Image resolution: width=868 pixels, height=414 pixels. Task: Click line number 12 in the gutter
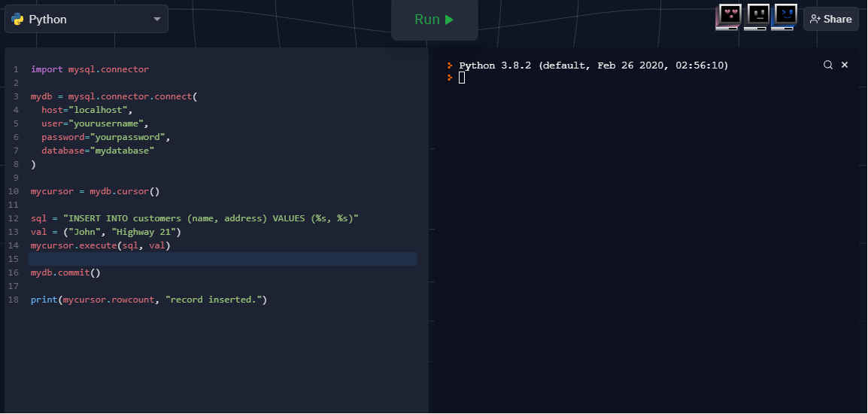click(15, 218)
